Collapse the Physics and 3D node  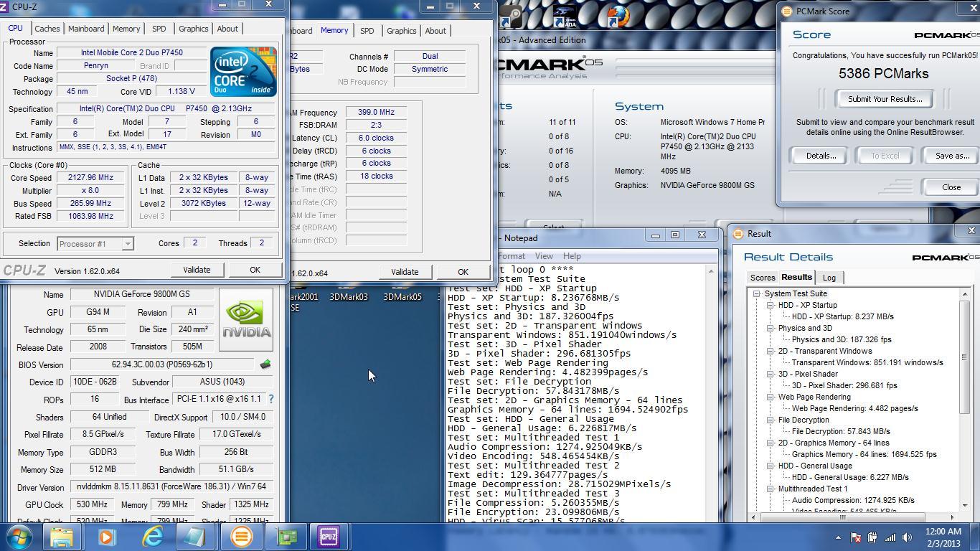click(x=770, y=328)
